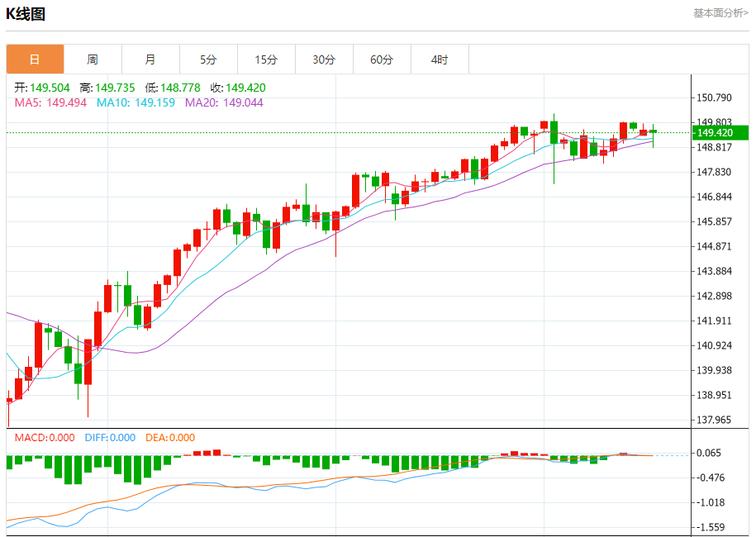Click the 137.965 axis label
Viewport: 756px width, 537px height.
(x=714, y=420)
